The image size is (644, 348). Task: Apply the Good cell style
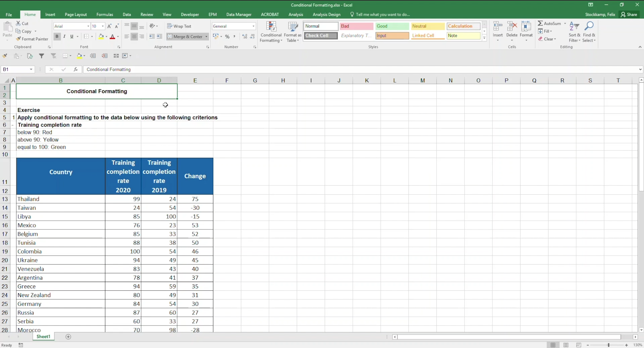pyautogui.click(x=392, y=26)
